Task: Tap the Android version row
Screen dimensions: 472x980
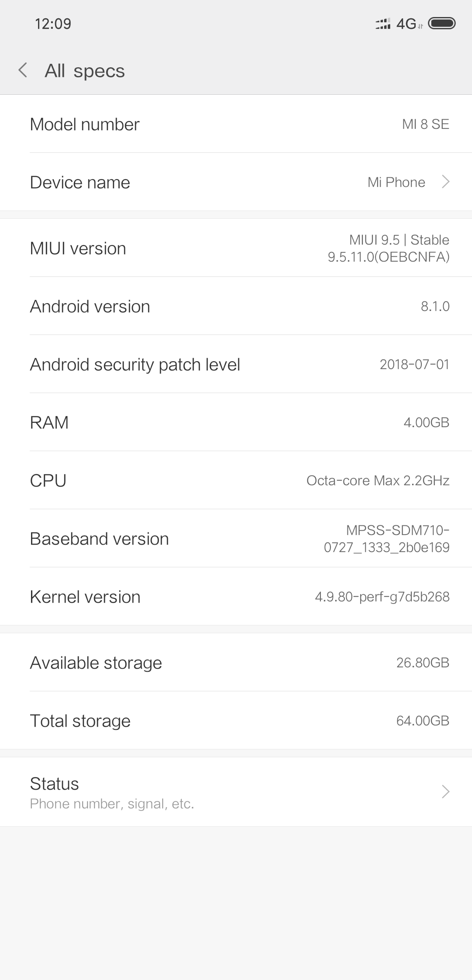Action: (236, 306)
